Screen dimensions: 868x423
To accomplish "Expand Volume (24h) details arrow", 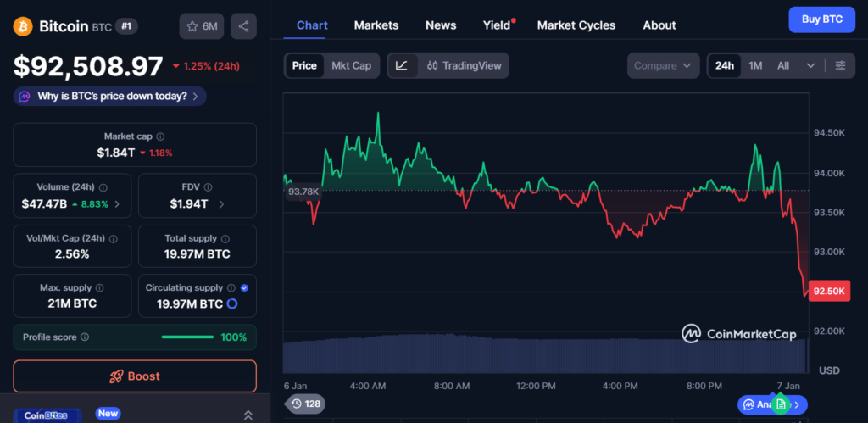I will [117, 204].
